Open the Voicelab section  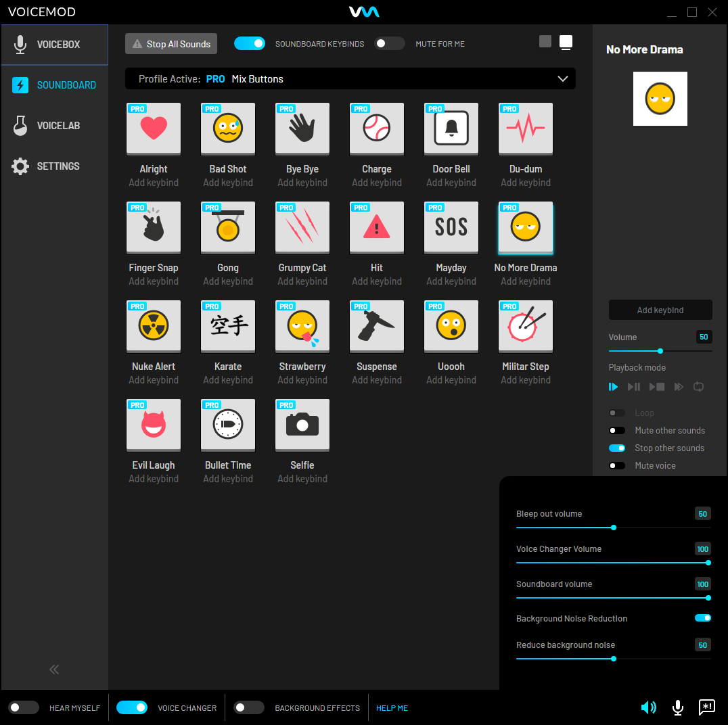[54, 126]
